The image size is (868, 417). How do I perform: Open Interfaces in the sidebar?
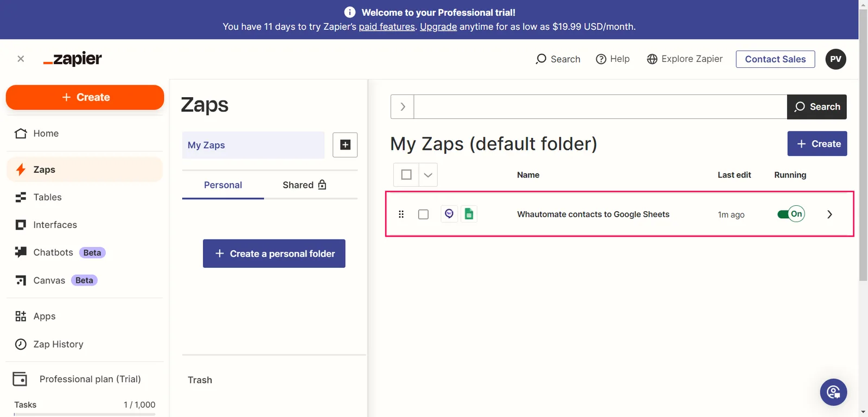click(x=85, y=225)
